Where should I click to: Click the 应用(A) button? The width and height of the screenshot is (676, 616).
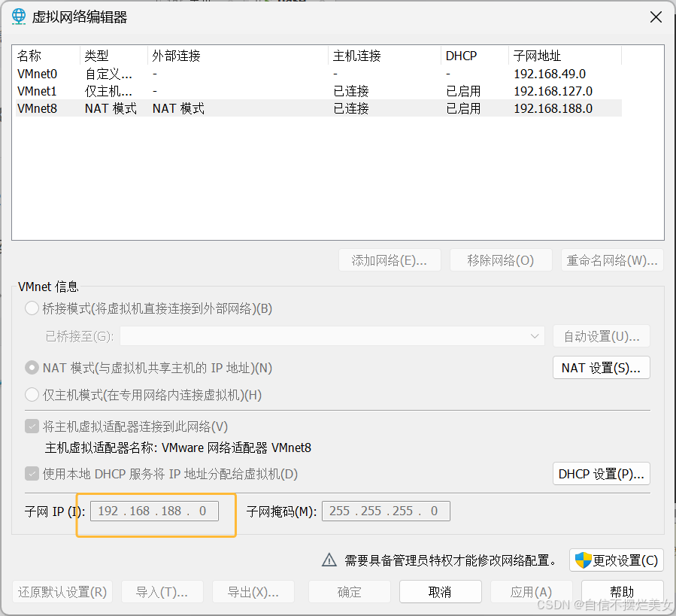pyautogui.click(x=532, y=592)
